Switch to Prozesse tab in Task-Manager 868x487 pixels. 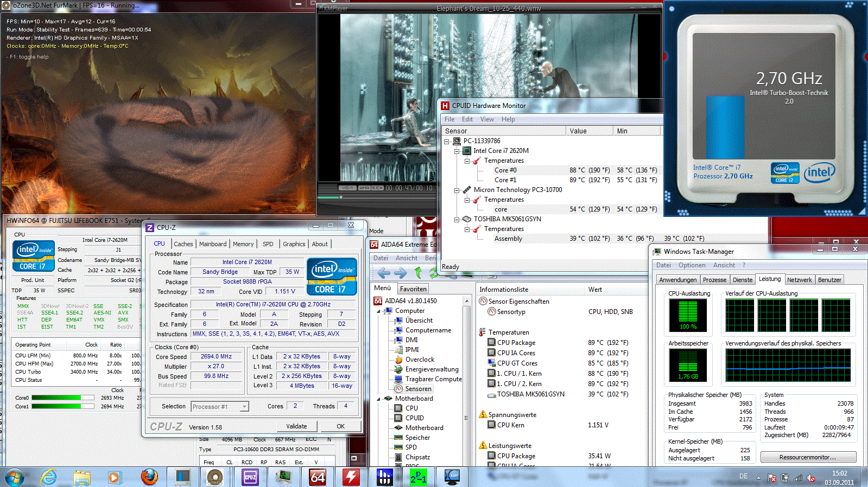tap(714, 280)
